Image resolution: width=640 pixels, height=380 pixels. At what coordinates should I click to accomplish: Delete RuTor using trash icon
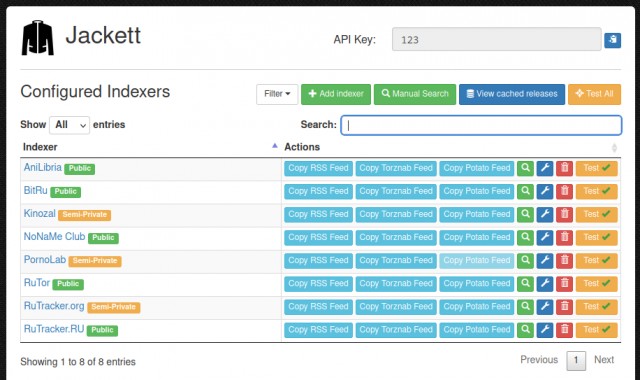coord(564,283)
